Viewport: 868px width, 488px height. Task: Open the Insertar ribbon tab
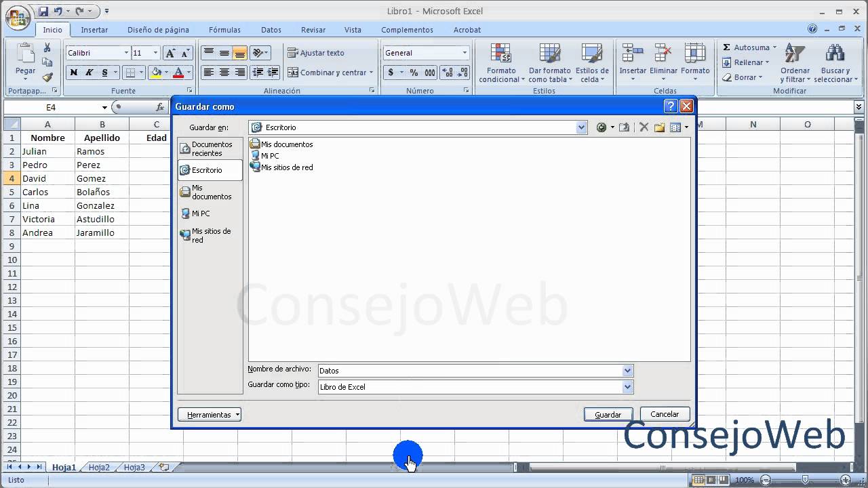coord(94,30)
